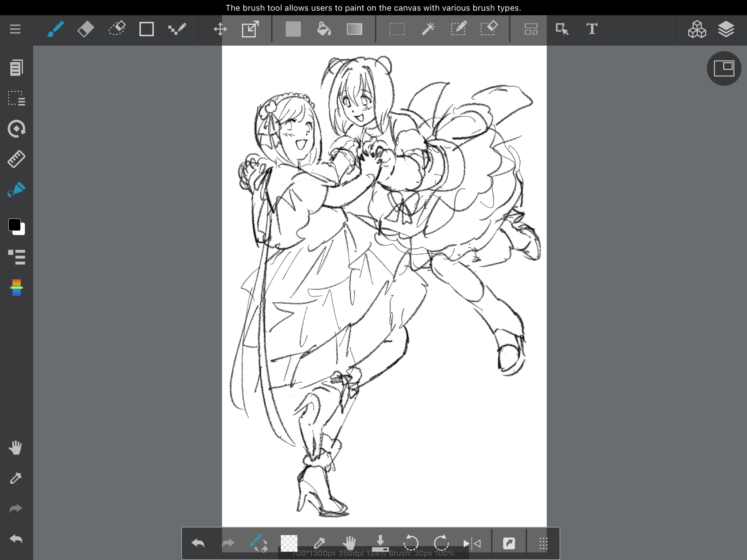Screen dimensions: 747x560
Task: Rotate canvas left from shortcut bar
Action: (x=411, y=543)
